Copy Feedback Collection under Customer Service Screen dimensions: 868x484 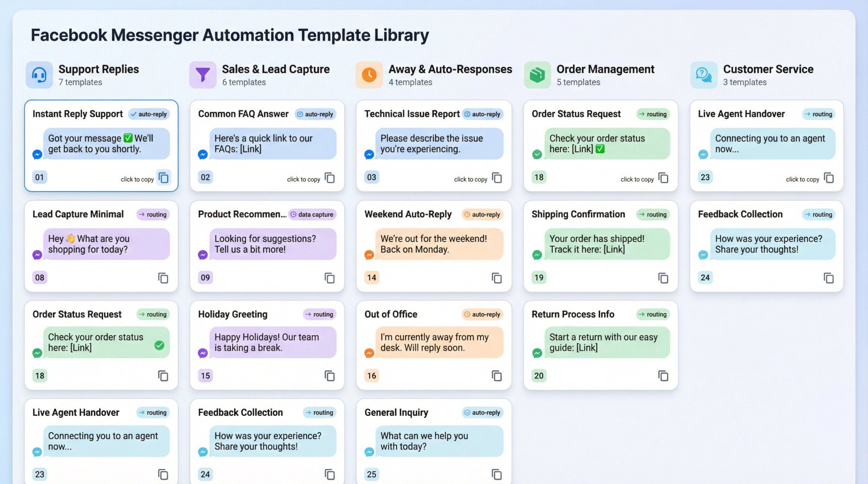click(x=829, y=278)
